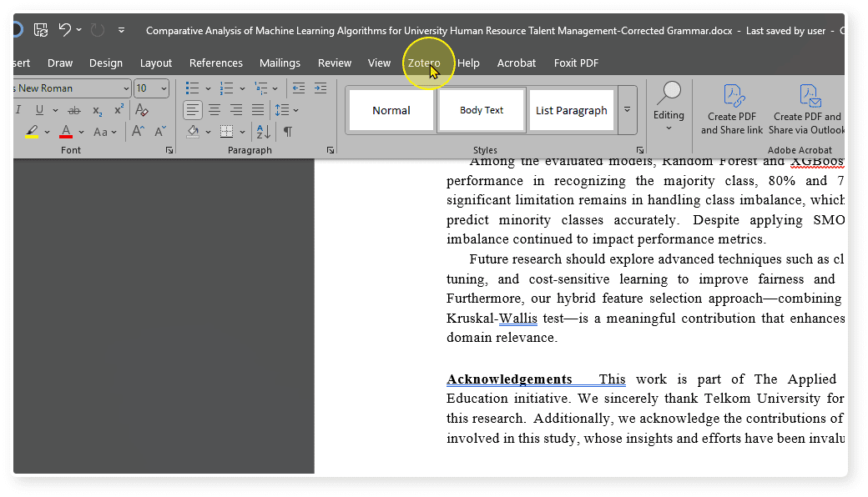This screenshot has height=497, width=868.
Task: Open numbering library dropdown
Action: tap(243, 88)
